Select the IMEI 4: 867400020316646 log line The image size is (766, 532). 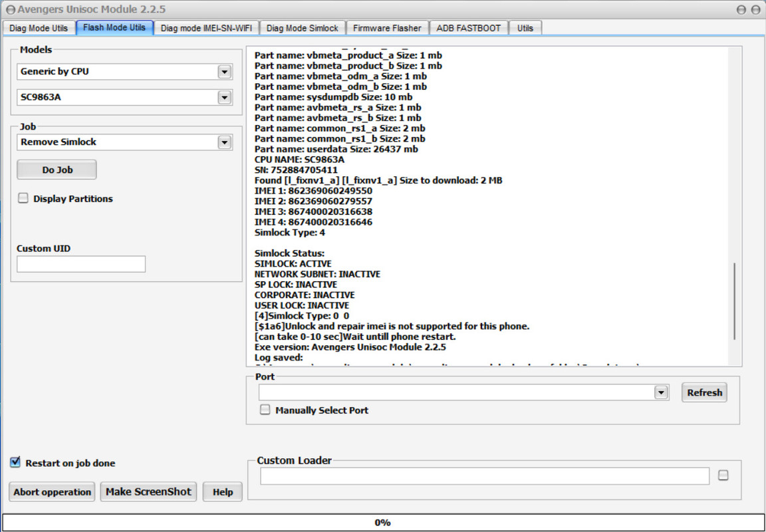313,222
